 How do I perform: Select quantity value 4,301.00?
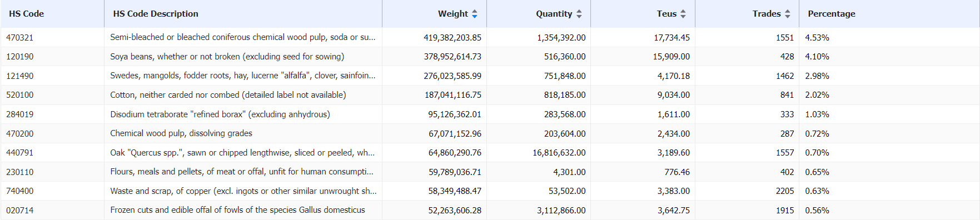tap(570, 172)
